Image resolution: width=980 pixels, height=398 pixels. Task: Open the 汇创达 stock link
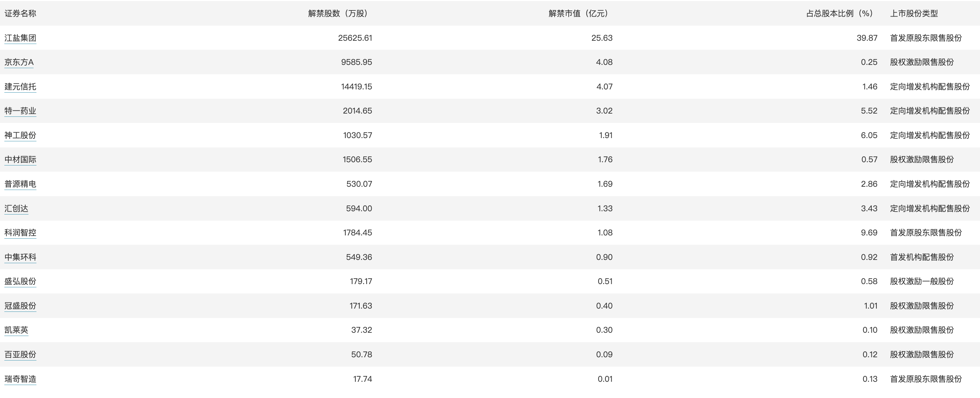pos(16,208)
